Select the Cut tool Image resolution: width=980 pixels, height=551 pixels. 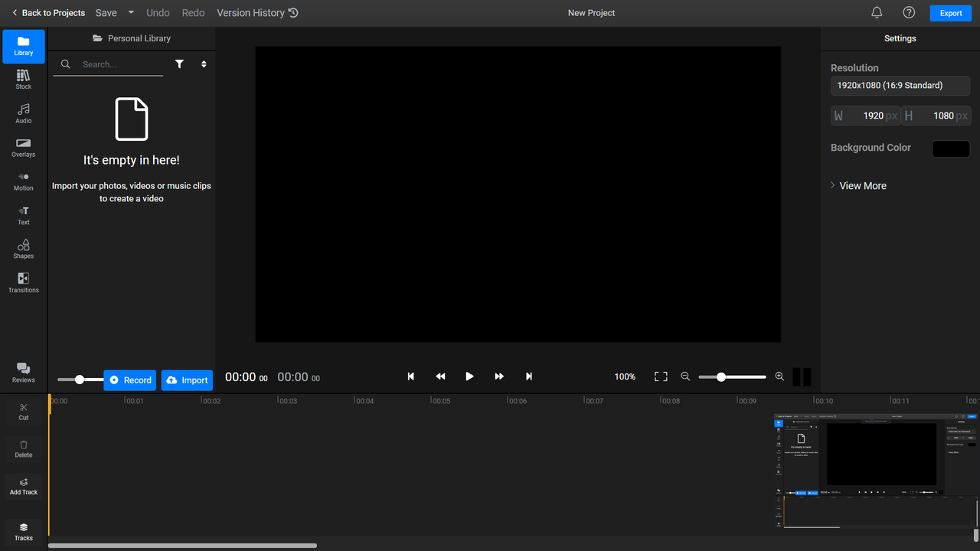(x=23, y=412)
